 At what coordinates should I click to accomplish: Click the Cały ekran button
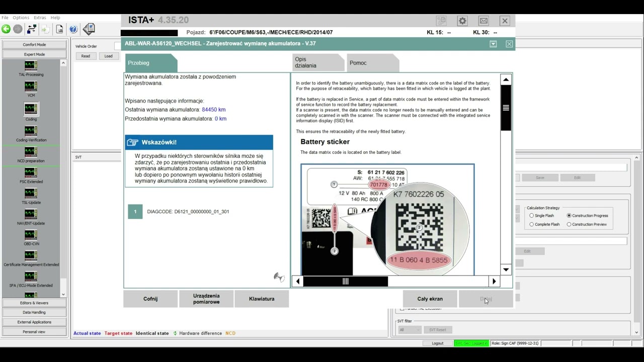(x=430, y=299)
